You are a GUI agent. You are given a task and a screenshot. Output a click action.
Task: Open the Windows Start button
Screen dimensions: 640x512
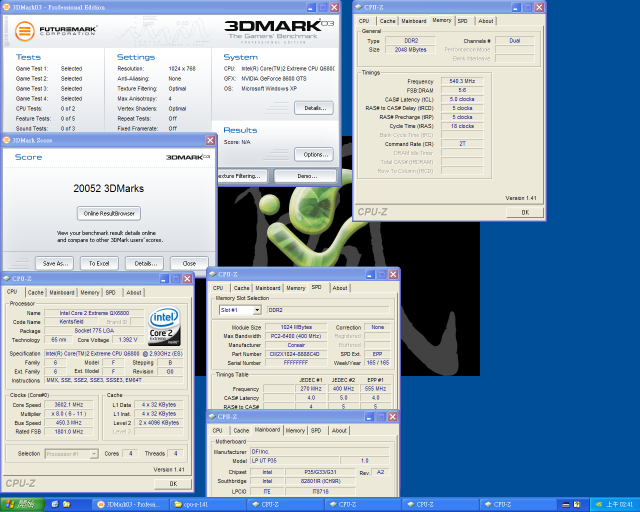pos(22,504)
